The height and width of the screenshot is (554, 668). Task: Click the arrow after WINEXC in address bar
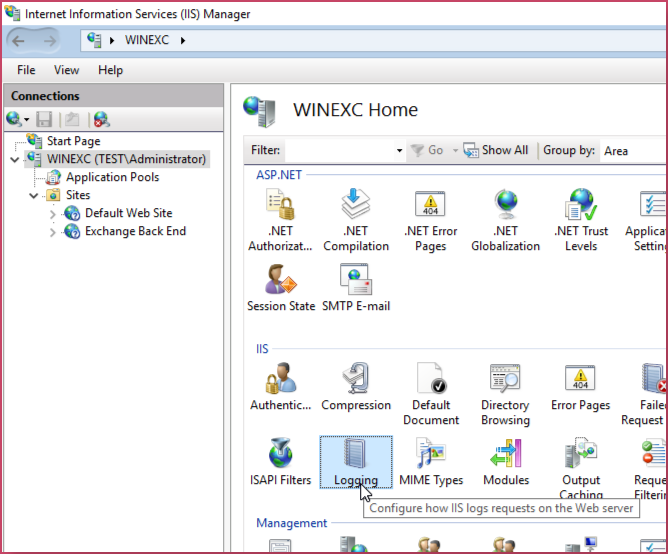tap(183, 40)
